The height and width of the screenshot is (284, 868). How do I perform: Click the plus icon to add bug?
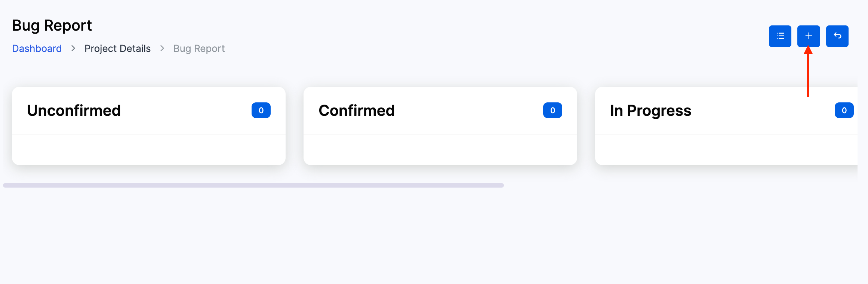(x=809, y=36)
